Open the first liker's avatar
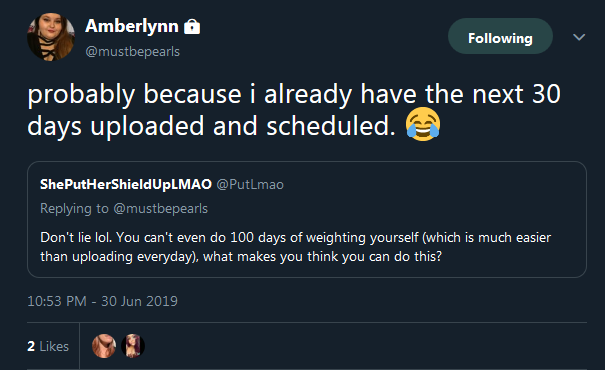The image size is (605, 370). pos(104,346)
